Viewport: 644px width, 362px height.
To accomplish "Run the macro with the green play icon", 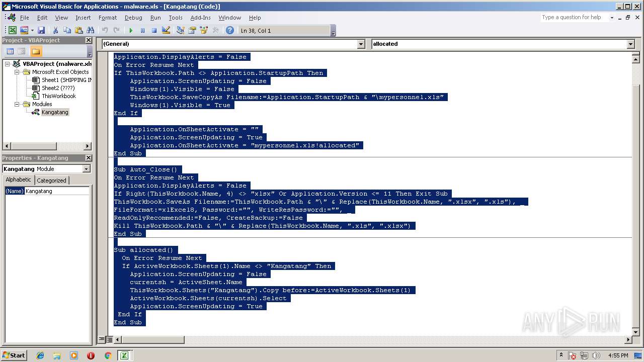I will [x=131, y=31].
